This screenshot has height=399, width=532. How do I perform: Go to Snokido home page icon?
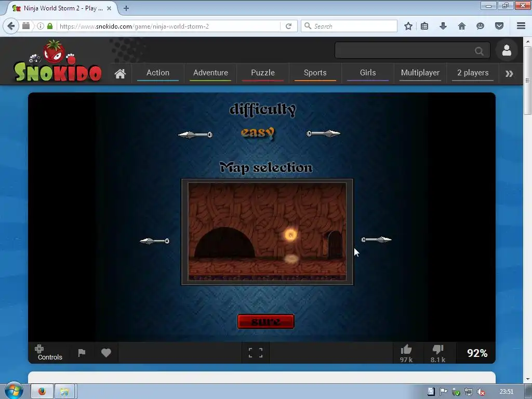tap(120, 74)
